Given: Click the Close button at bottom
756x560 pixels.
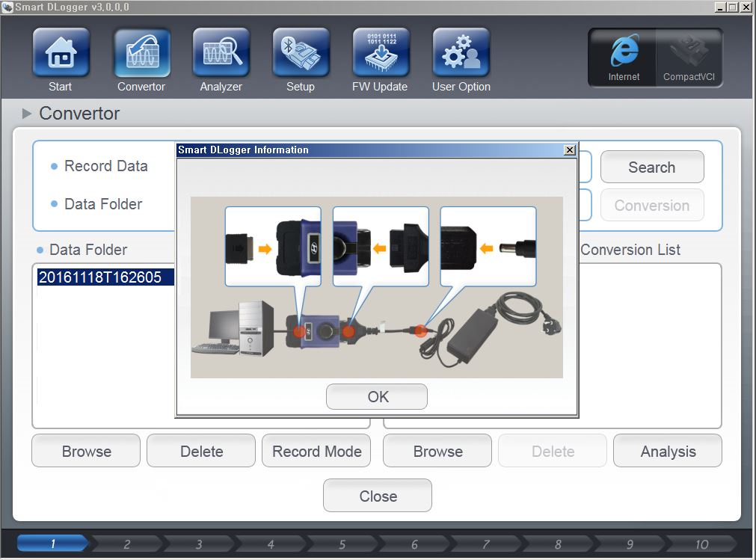Looking at the screenshot, I should click(x=378, y=496).
